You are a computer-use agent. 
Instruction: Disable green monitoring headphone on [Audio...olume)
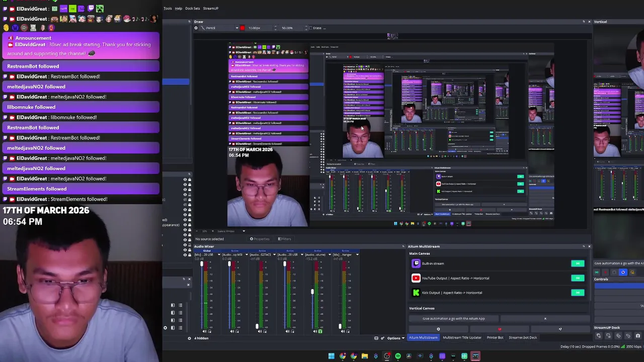[320, 331]
